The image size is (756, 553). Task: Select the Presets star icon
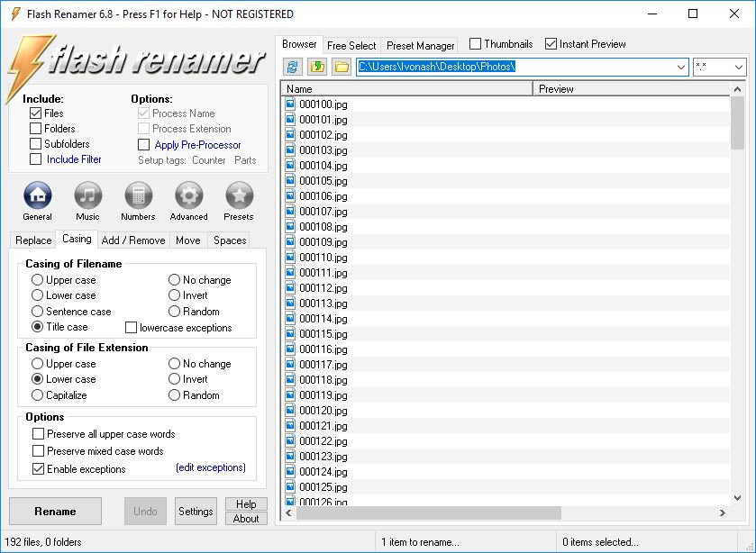pyautogui.click(x=239, y=195)
